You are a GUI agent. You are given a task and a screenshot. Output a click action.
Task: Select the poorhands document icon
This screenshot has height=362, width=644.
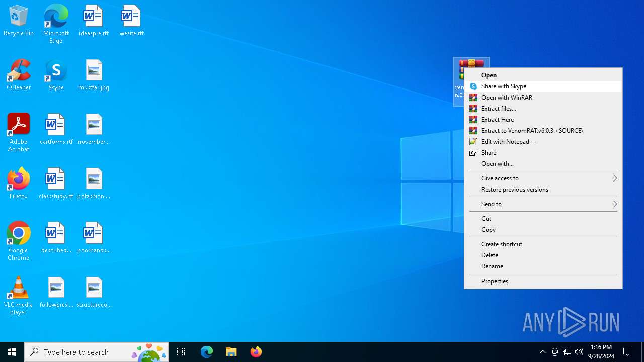click(x=94, y=238)
